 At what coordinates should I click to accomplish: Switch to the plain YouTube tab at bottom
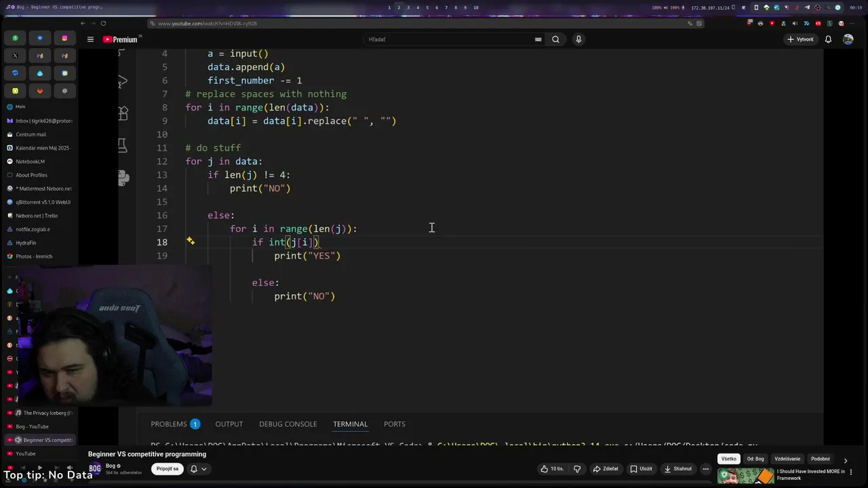tap(39, 453)
